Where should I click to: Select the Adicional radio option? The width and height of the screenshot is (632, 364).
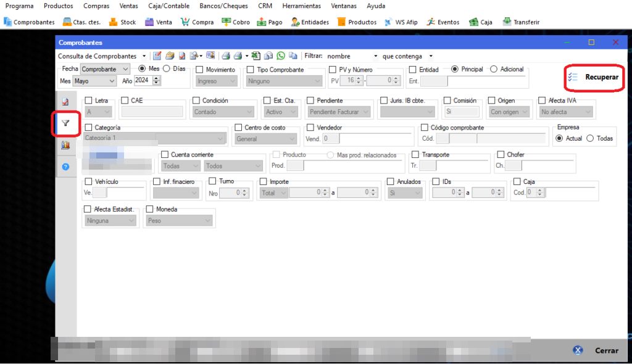(493, 69)
